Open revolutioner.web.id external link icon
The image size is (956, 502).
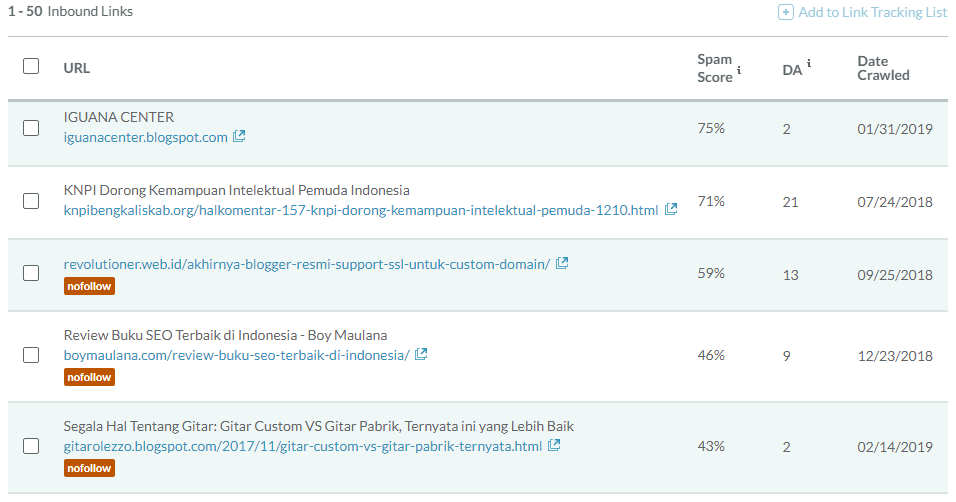(562, 263)
